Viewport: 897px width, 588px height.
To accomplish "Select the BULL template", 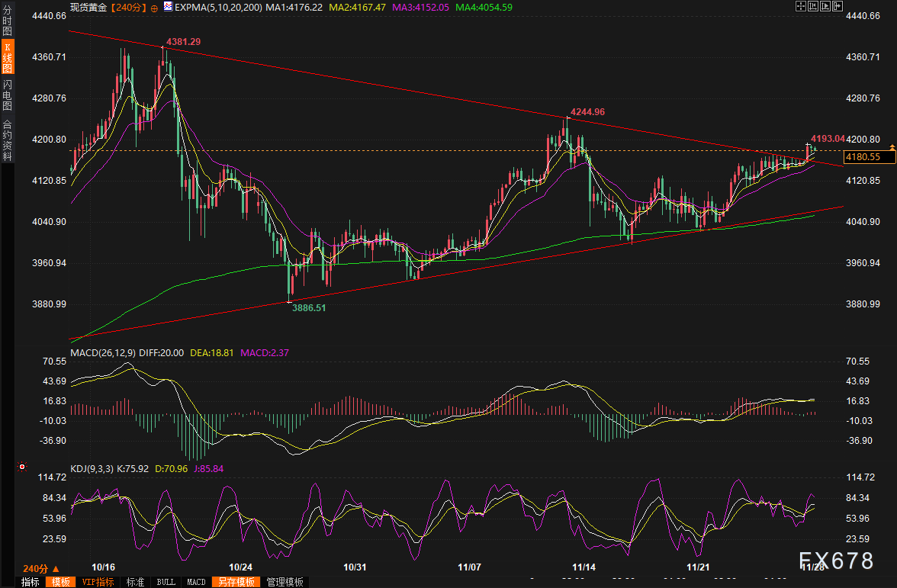I will [x=166, y=582].
